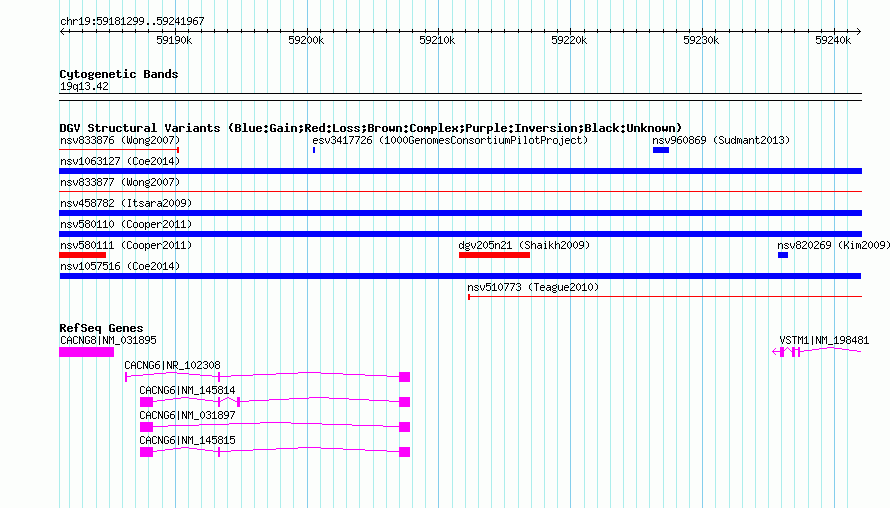Screen dimensions: 890x508
Task: Open variant dgv205n21 (Shaikh2009) label
Action: pos(524,245)
